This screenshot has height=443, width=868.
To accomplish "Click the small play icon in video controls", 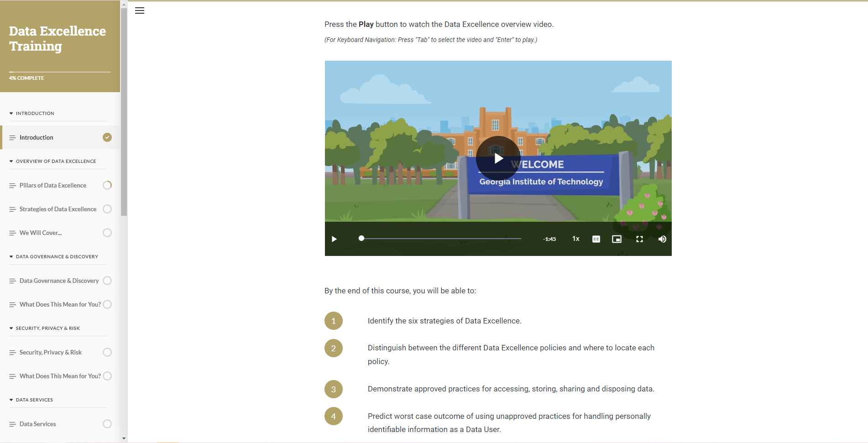I will 334,239.
